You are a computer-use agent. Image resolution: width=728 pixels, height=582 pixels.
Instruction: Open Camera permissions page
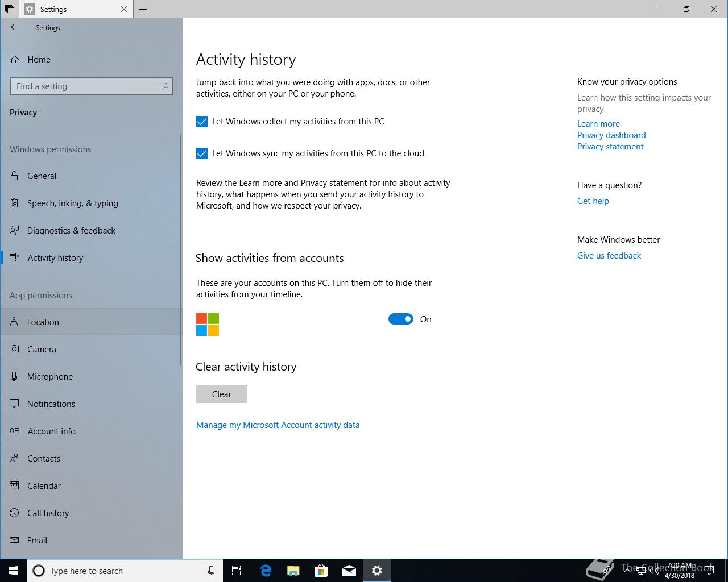[x=91, y=349]
